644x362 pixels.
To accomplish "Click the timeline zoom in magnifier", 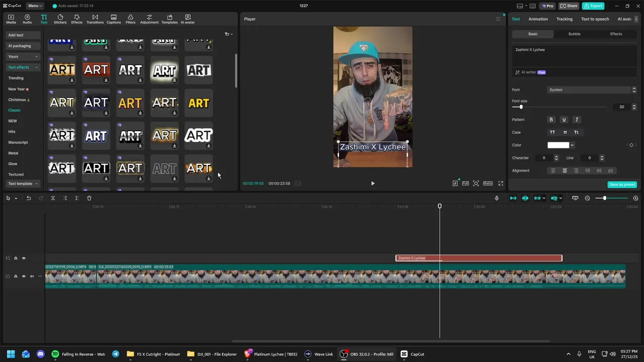I will [635, 198].
